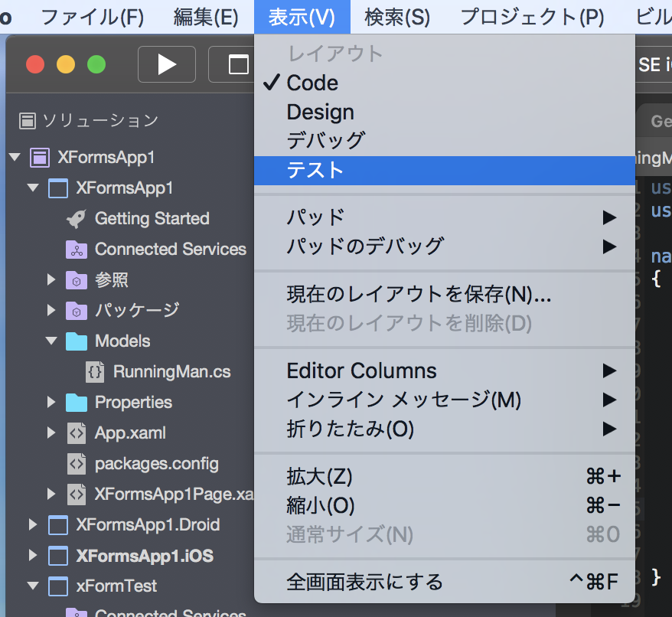Image resolution: width=672 pixels, height=617 pixels.
Task: Click the パッケージ packages folder icon
Action: tap(77, 311)
